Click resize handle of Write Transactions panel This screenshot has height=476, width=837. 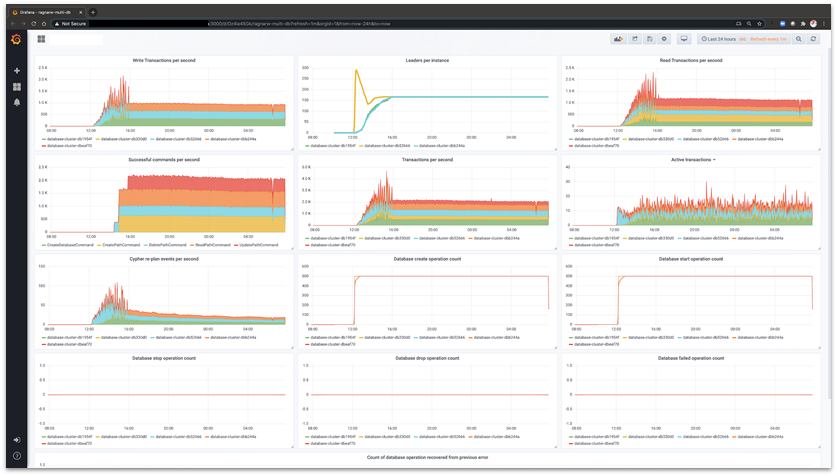(x=291, y=149)
